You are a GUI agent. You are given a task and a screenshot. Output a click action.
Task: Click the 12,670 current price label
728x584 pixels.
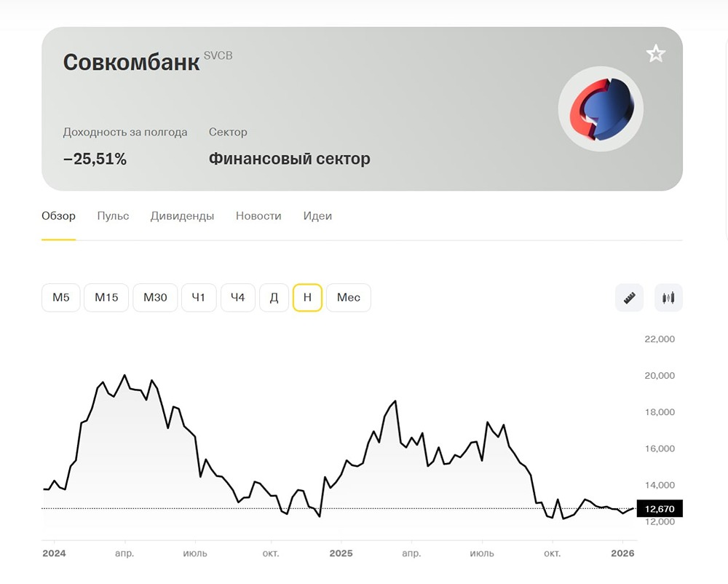(659, 509)
